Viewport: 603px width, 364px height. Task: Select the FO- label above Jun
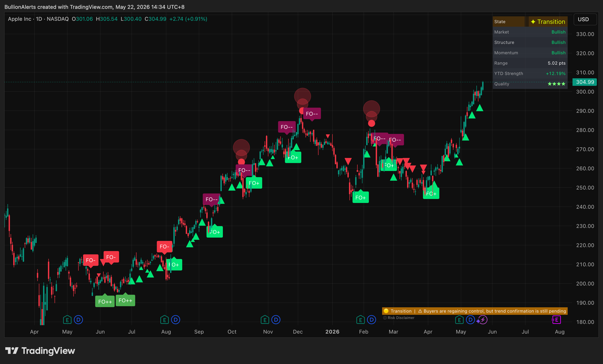111,257
